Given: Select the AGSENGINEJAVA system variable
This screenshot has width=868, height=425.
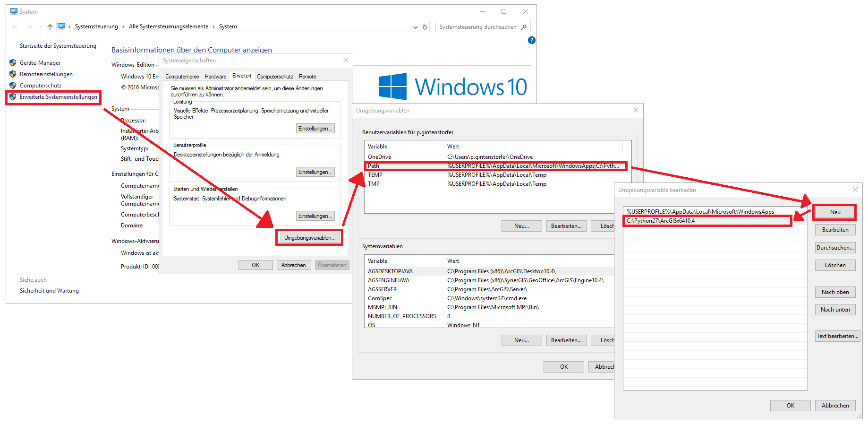Looking at the screenshot, I should coord(489,280).
